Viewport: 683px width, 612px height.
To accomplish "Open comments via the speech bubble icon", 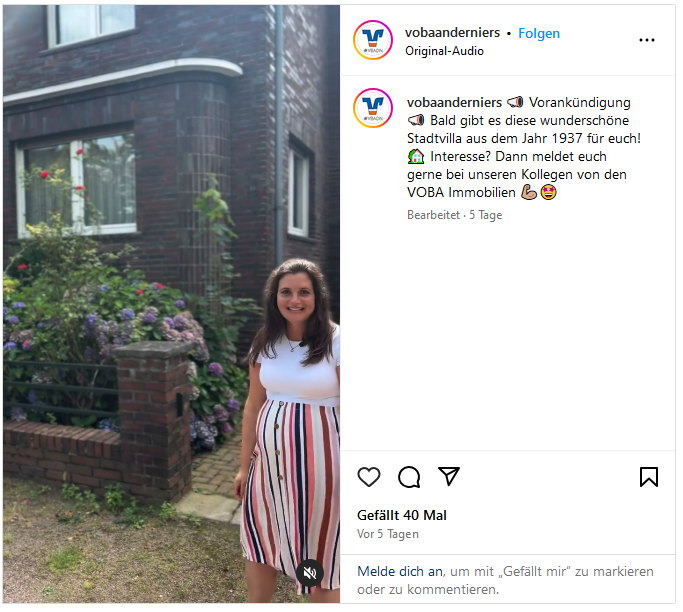I will [409, 477].
